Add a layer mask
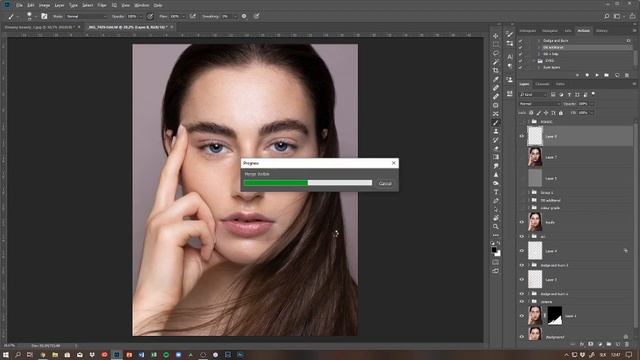The height and width of the screenshot is (360, 640). (x=591, y=344)
